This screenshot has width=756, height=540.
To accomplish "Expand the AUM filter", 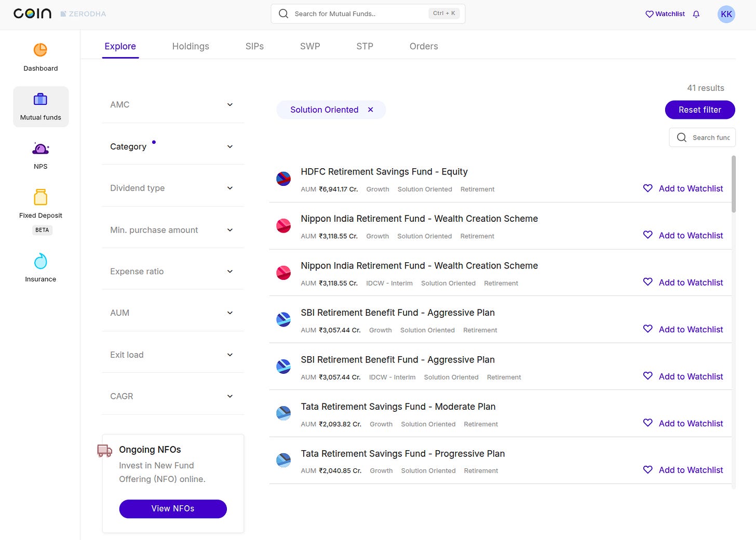I will pyautogui.click(x=173, y=313).
